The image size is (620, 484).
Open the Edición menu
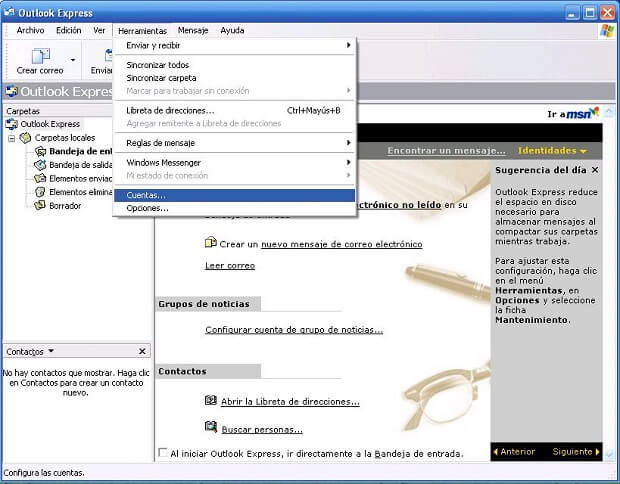(68, 30)
